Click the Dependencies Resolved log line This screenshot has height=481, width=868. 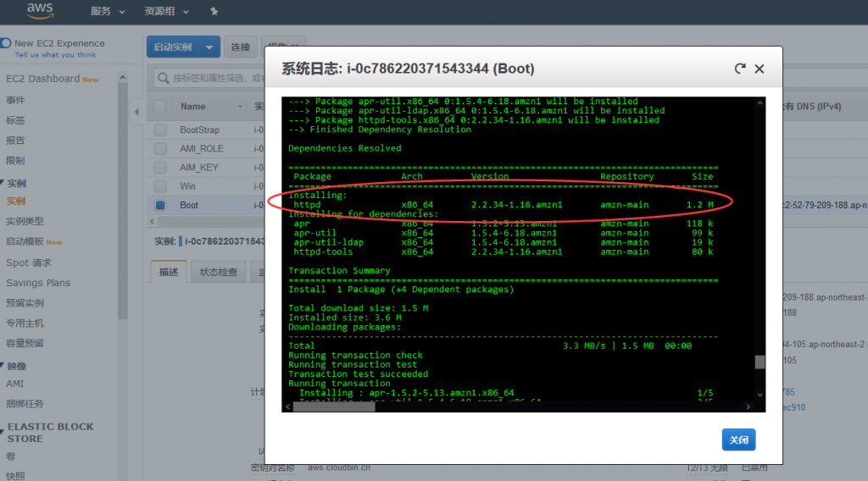coord(345,148)
